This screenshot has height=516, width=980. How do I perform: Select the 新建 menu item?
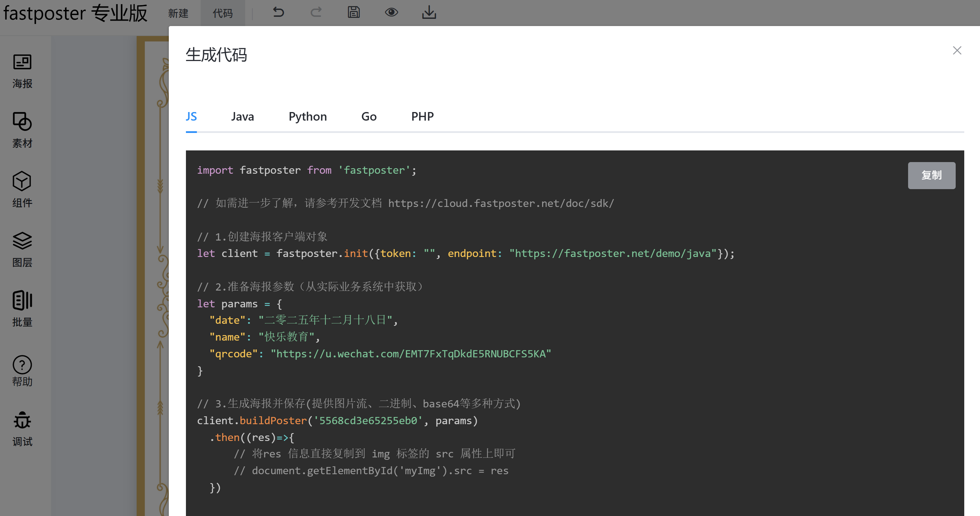point(178,13)
